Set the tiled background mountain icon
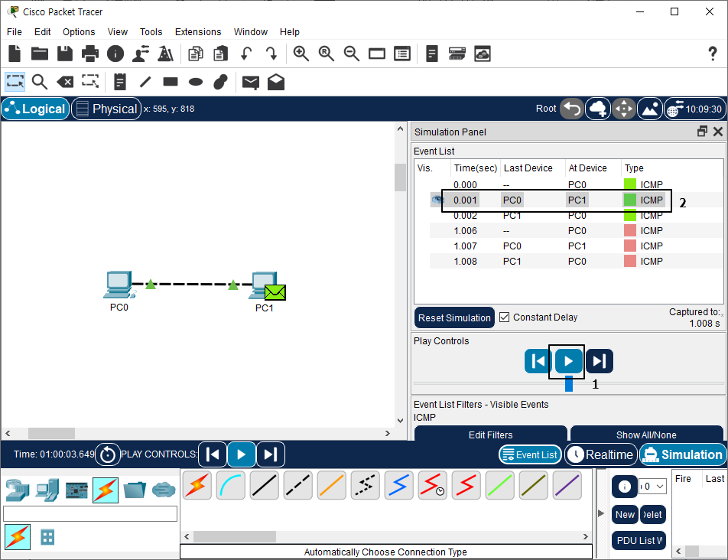Image resolution: width=728 pixels, height=560 pixels. 649,109
